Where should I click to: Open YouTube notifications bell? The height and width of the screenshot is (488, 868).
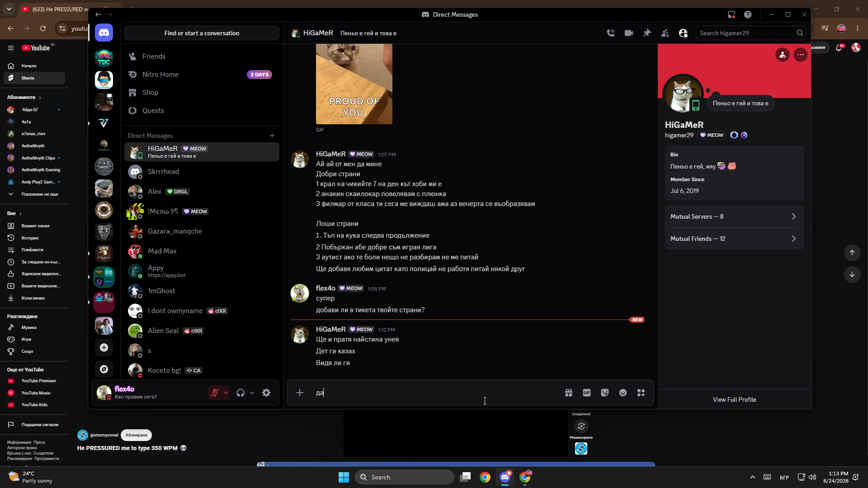click(x=839, y=48)
